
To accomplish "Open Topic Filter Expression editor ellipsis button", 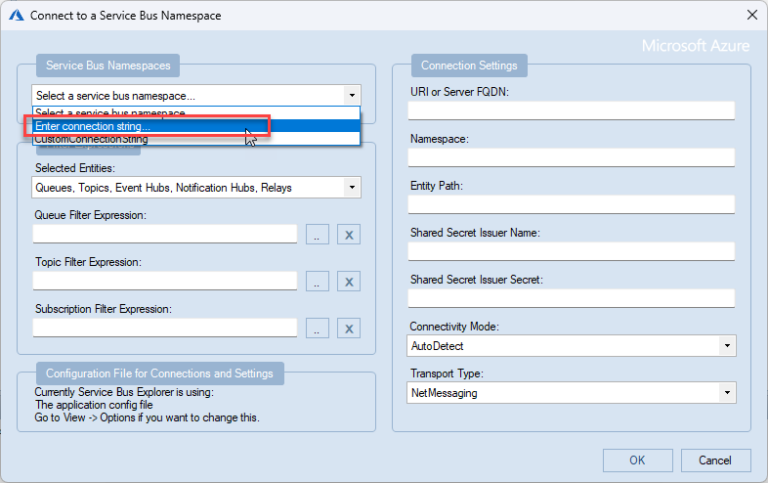I will point(317,281).
